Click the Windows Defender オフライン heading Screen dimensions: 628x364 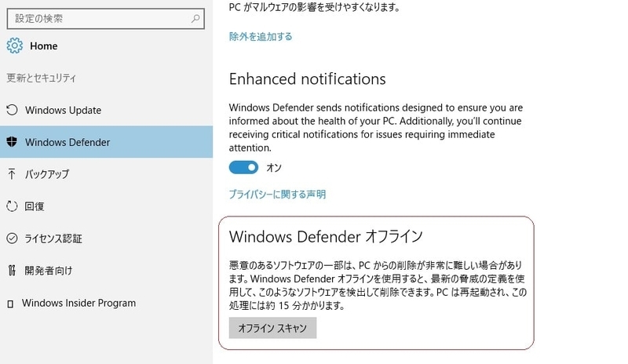pyautogui.click(x=326, y=237)
